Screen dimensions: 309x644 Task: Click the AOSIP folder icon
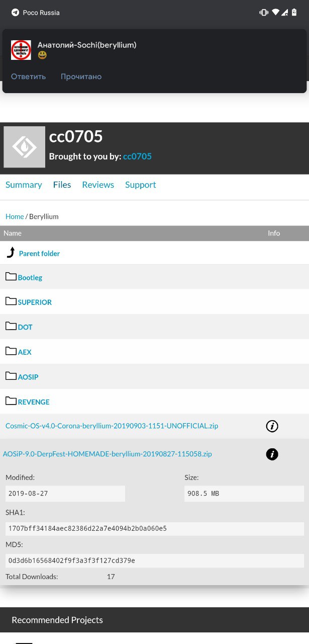tap(11, 376)
